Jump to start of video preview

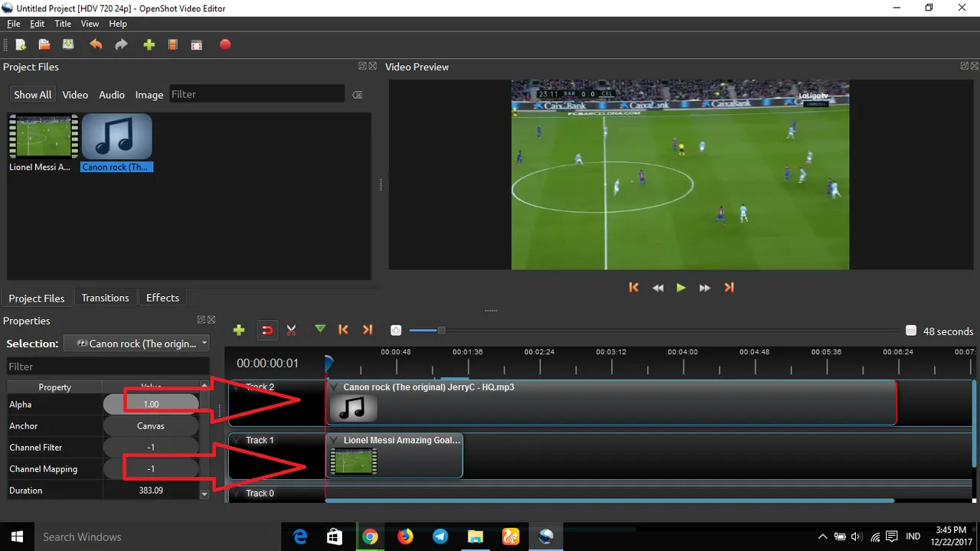[x=634, y=288]
